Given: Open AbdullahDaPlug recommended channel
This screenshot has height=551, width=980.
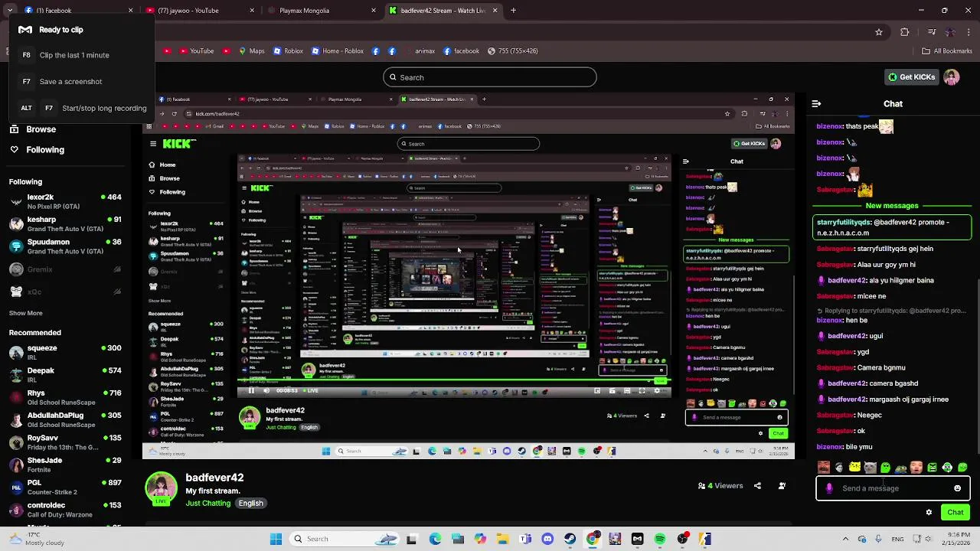Looking at the screenshot, I should (65, 420).
